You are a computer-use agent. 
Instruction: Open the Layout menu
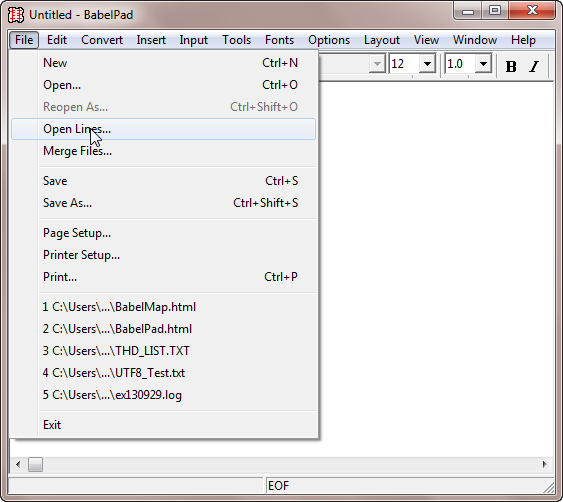[x=382, y=40]
